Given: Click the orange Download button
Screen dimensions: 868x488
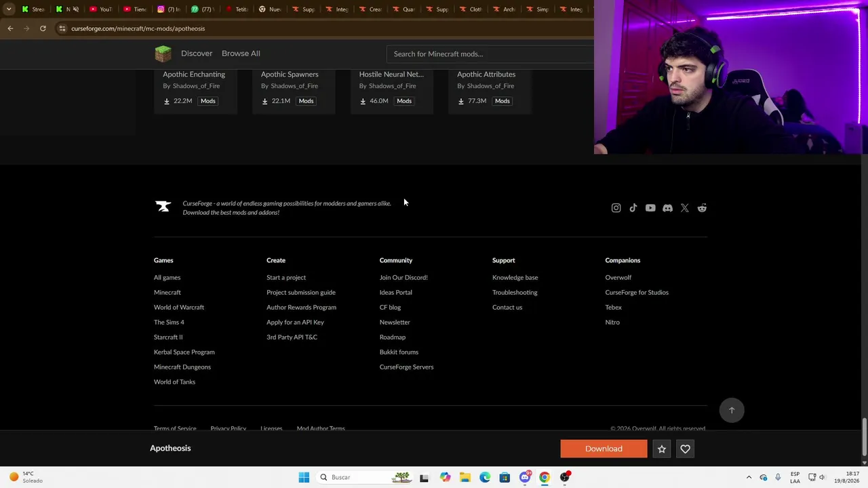Looking at the screenshot, I should click(x=604, y=449).
